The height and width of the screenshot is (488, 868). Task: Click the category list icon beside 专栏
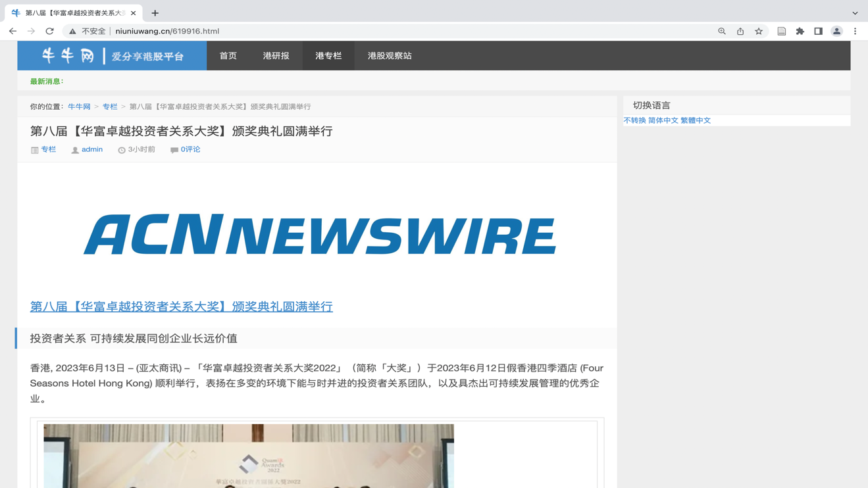pyautogui.click(x=35, y=150)
